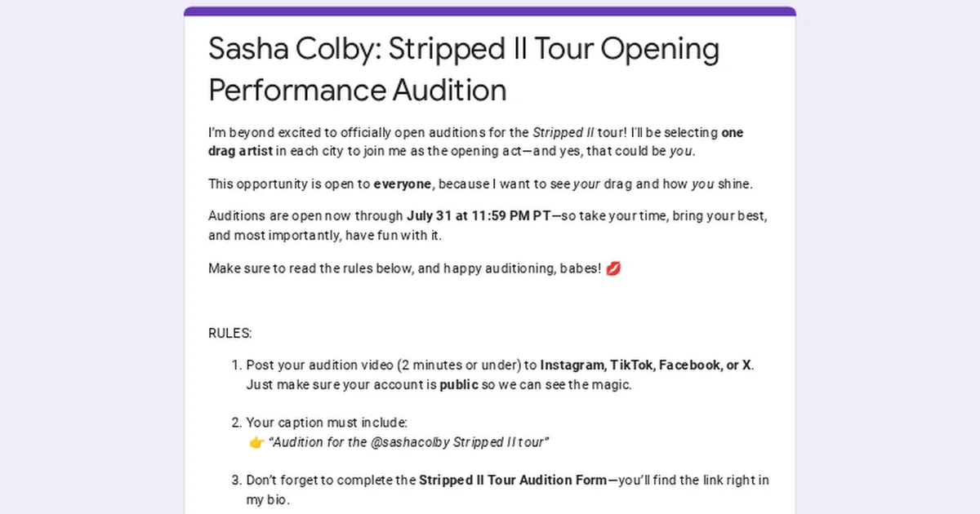Click the bold word 'public' in rule one
980x514 pixels.
[x=459, y=384]
